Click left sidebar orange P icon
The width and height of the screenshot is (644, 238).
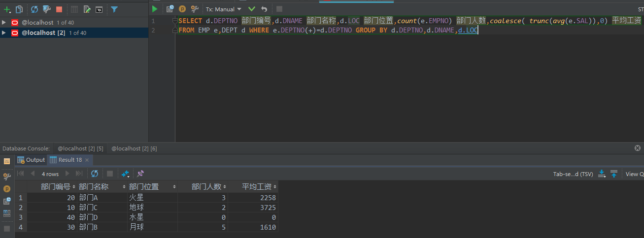[x=7, y=189]
